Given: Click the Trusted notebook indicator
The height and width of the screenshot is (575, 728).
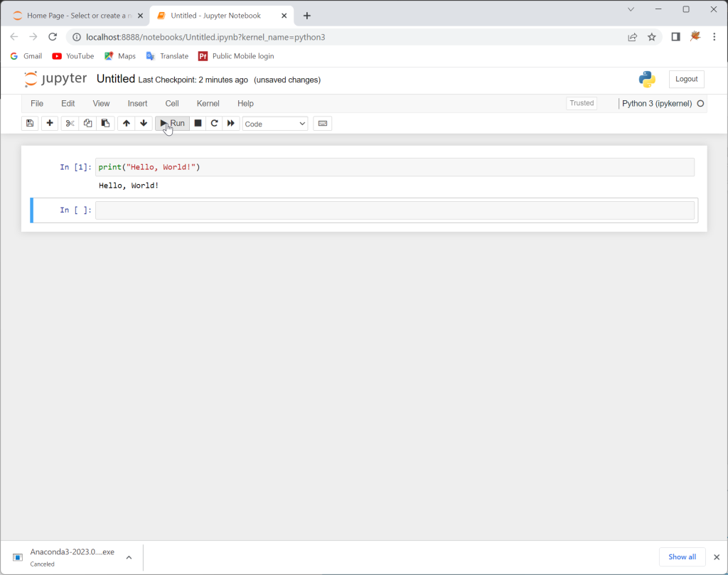Looking at the screenshot, I should click(582, 103).
